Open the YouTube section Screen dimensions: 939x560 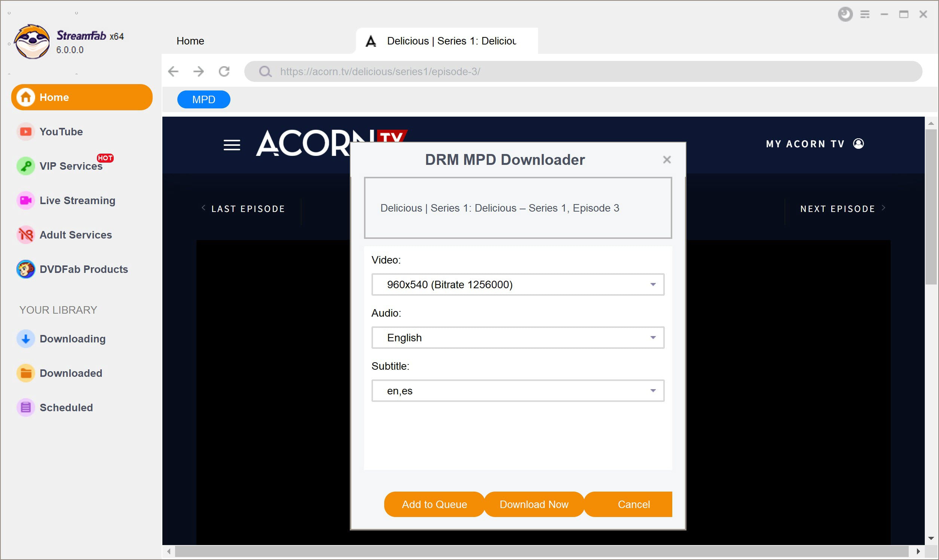[61, 132]
